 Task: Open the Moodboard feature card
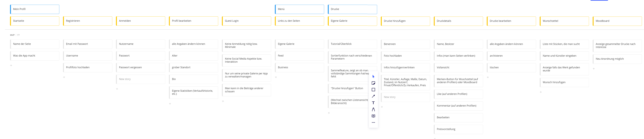tap(617, 21)
